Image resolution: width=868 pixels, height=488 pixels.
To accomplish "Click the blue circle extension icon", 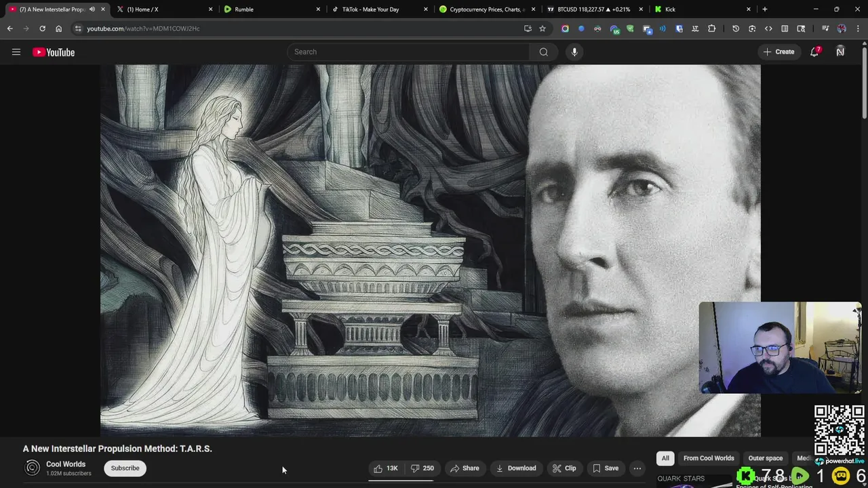I will point(581,28).
